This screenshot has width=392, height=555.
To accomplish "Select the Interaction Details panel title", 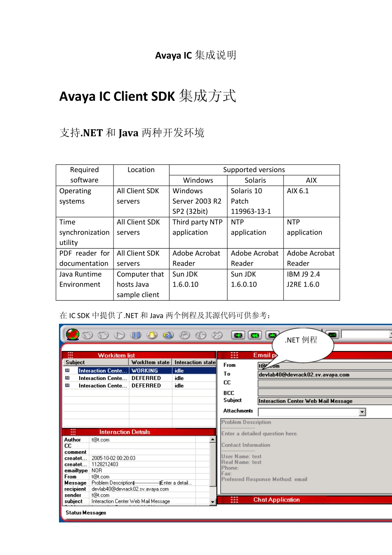I will pos(125,432).
